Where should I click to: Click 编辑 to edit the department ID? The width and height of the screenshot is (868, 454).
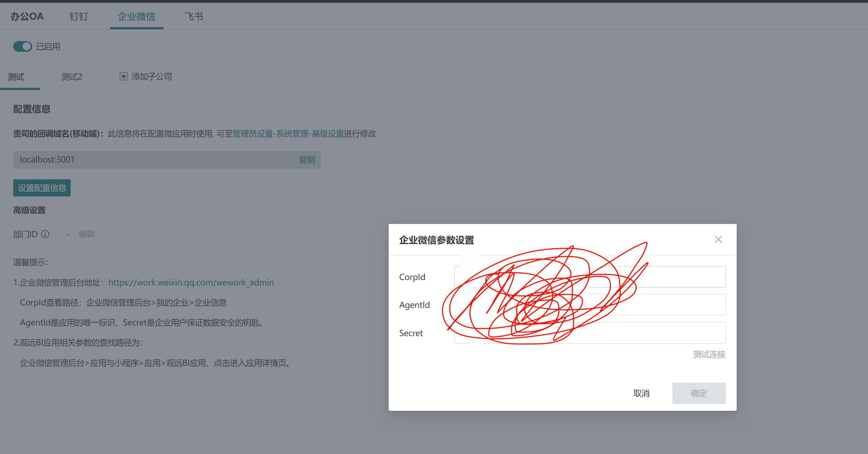click(x=86, y=234)
